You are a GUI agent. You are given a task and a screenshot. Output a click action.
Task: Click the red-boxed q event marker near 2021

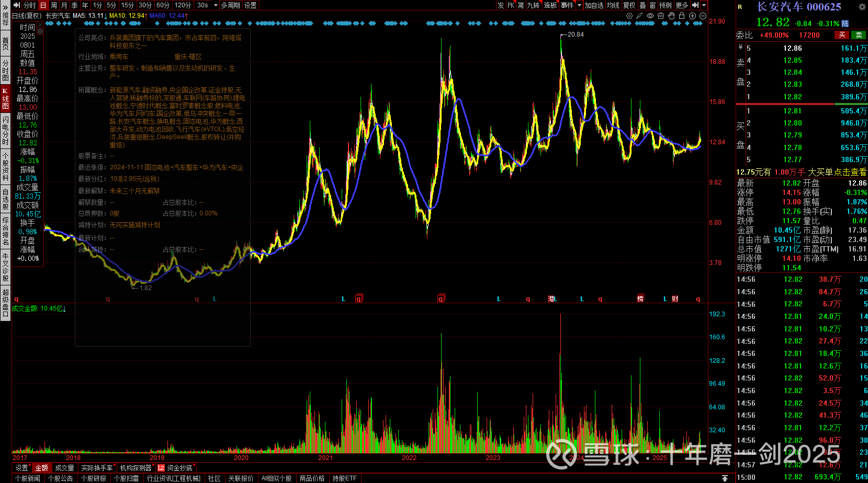point(358,298)
